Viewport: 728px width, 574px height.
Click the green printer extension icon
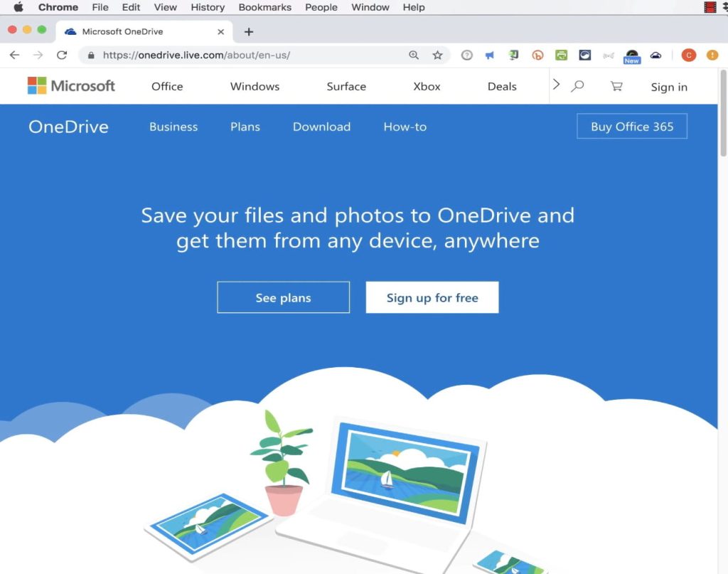[562, 55]
